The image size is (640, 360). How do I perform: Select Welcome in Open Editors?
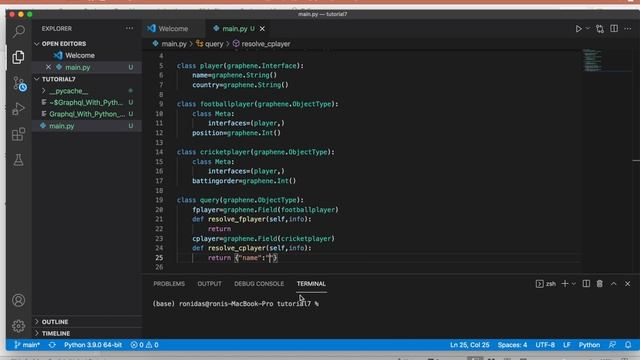click(x=87, y=55)
